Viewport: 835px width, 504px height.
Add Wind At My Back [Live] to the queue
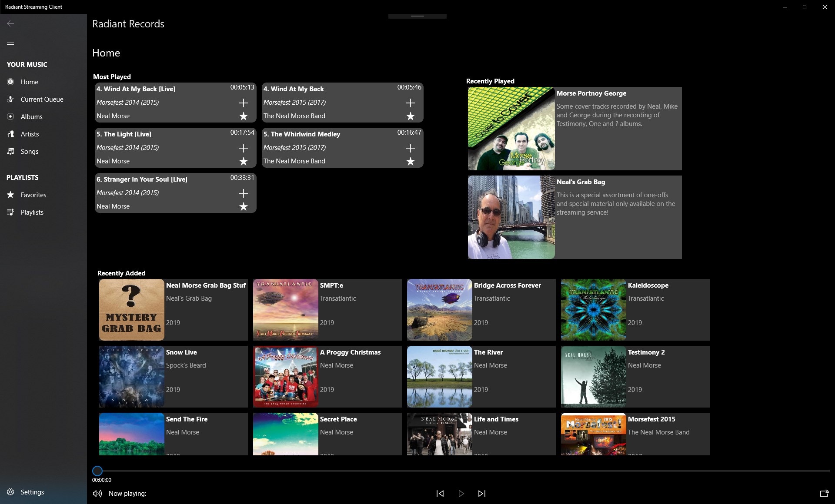(x=244, y=103)
